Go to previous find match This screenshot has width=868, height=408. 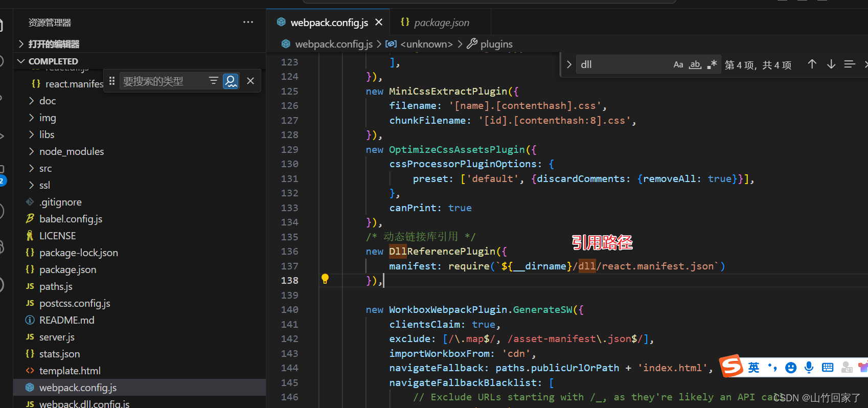point(812,64)
